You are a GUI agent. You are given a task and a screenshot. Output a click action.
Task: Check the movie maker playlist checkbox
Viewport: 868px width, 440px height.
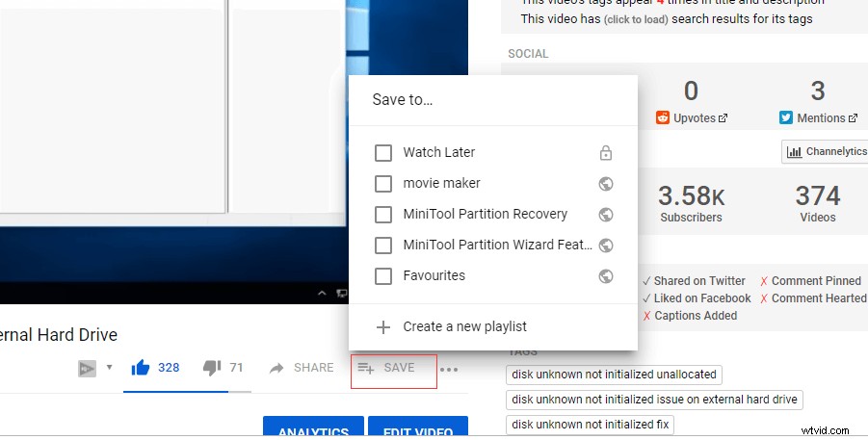tap(383, 184)
